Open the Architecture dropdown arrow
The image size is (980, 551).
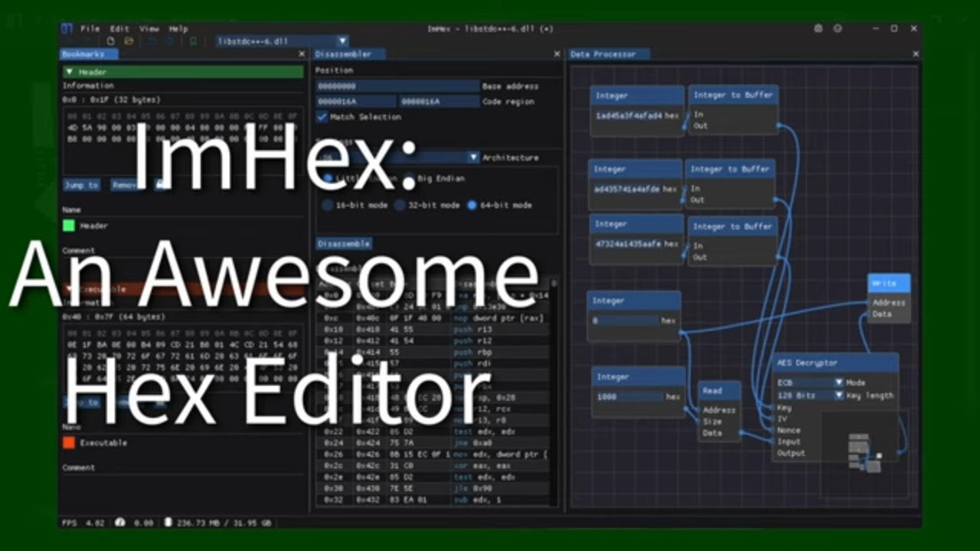[474, 157]
